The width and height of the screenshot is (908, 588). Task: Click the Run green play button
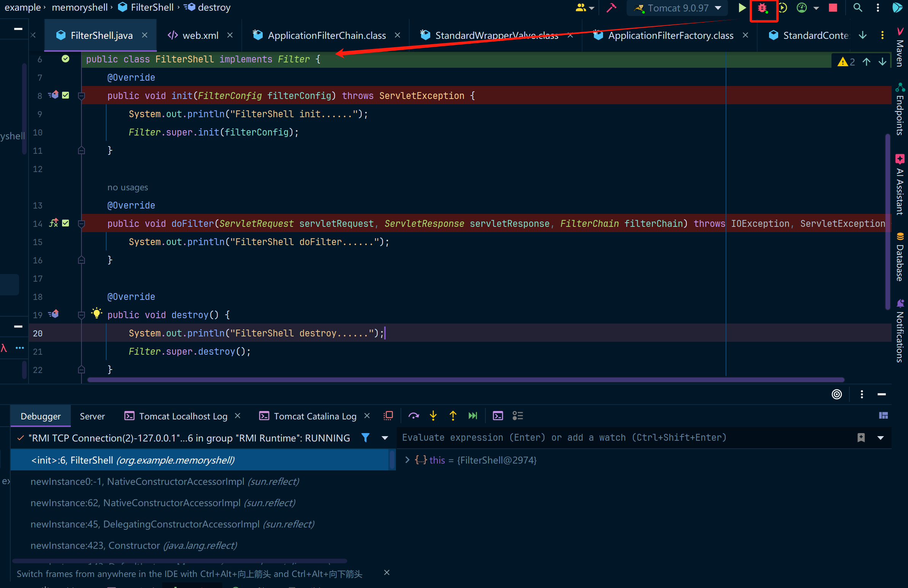[x=742, y=8]
